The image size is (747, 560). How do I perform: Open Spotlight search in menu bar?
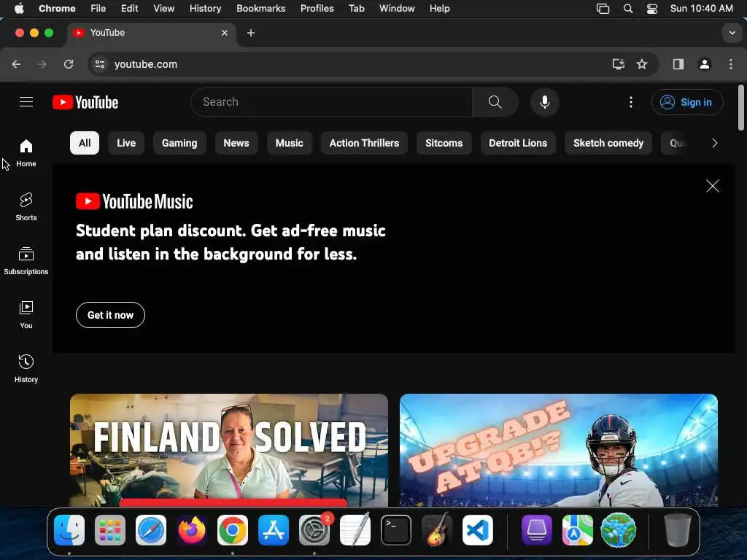pyautogui.click(x=628, y=9)
